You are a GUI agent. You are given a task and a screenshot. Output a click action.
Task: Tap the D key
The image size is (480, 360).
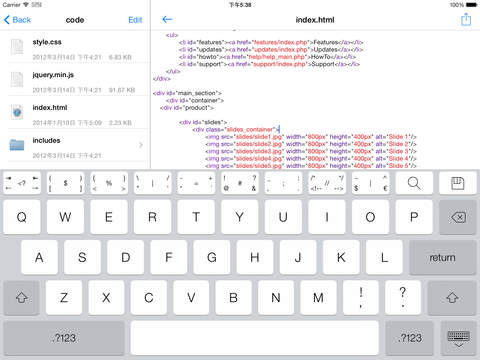pyautogui.click(x=126, y=257)
